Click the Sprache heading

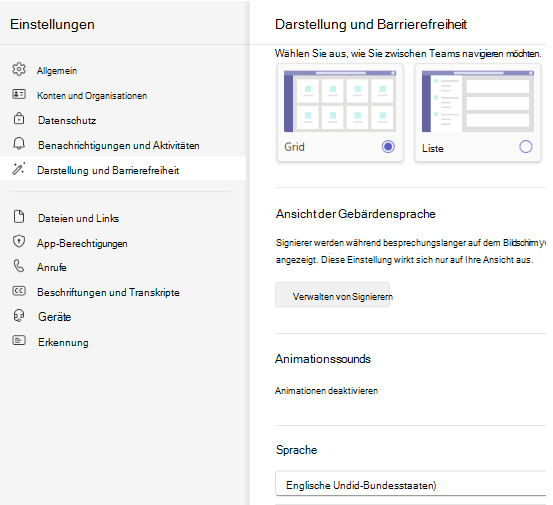coord(296,450)
